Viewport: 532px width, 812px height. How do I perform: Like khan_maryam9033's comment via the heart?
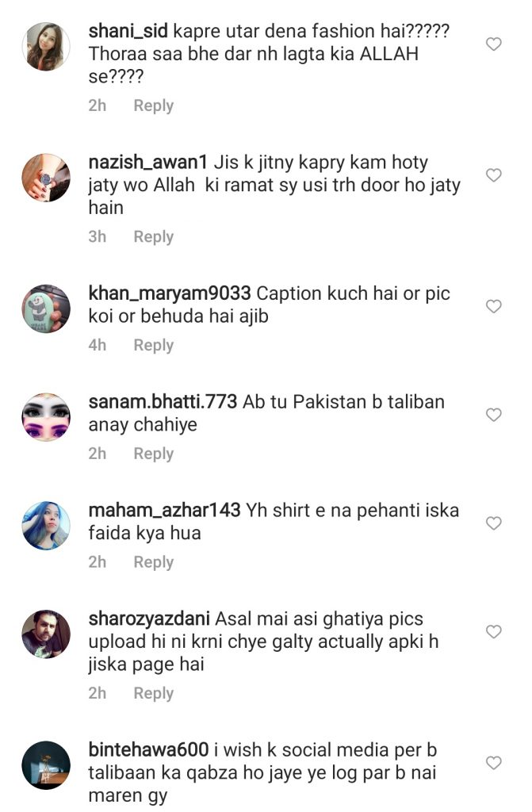(493, 306)
